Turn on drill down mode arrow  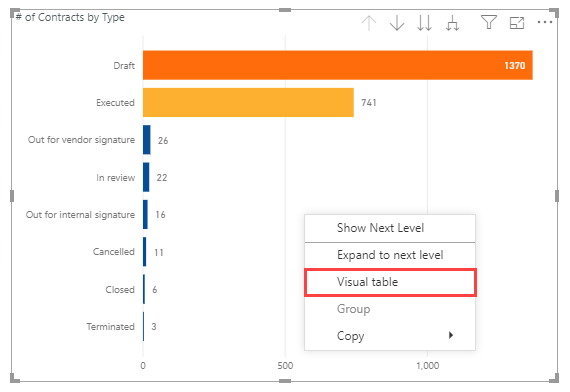397,23
